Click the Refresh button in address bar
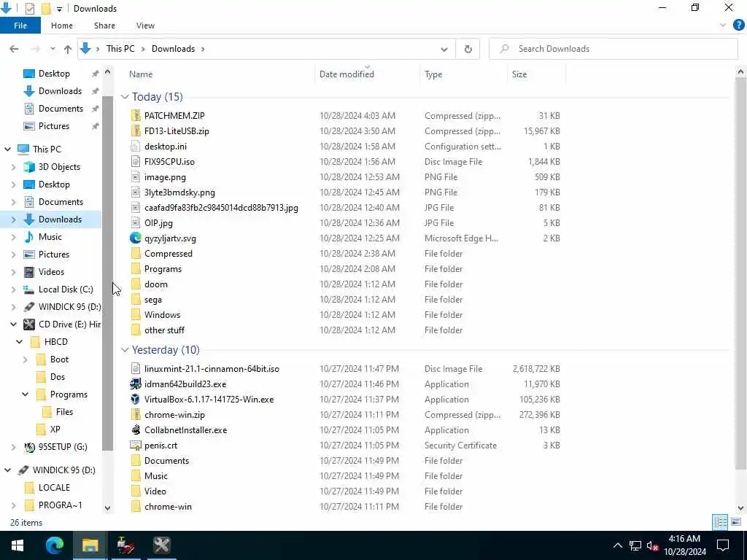The image size is (747, 560). [x=468, y=49]
